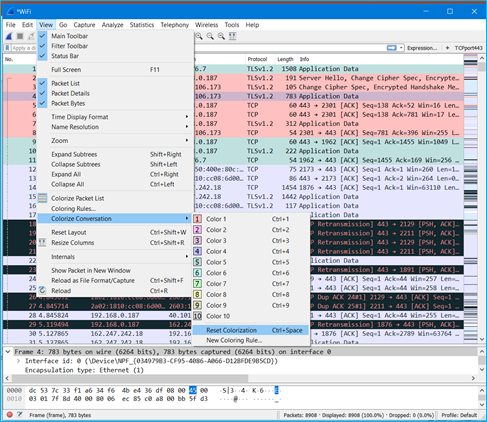The width and height of the screenshot is (487, 422).
Task: Open Time Display Format submenu
Action: coord(115,117)
